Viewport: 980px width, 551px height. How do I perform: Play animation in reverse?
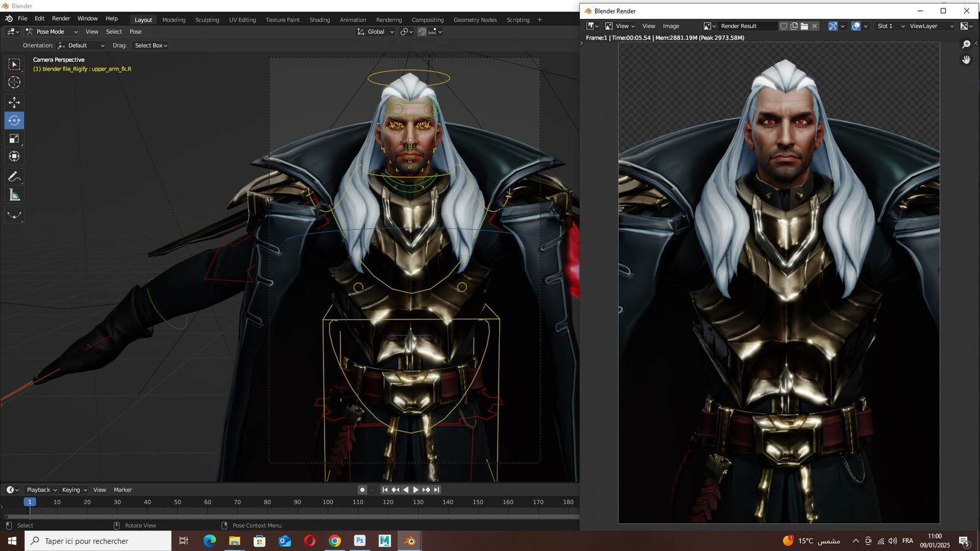click(x=405, y=490)
